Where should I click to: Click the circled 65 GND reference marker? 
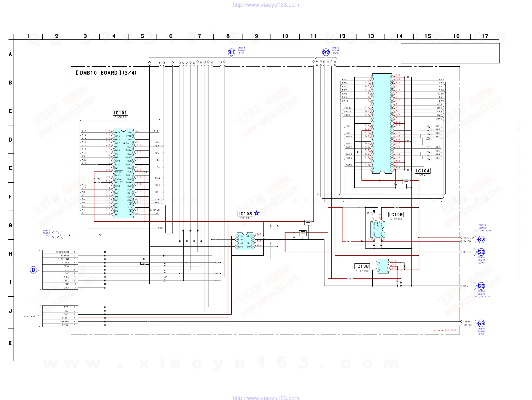pyautogui.click(x=481, y=286)
